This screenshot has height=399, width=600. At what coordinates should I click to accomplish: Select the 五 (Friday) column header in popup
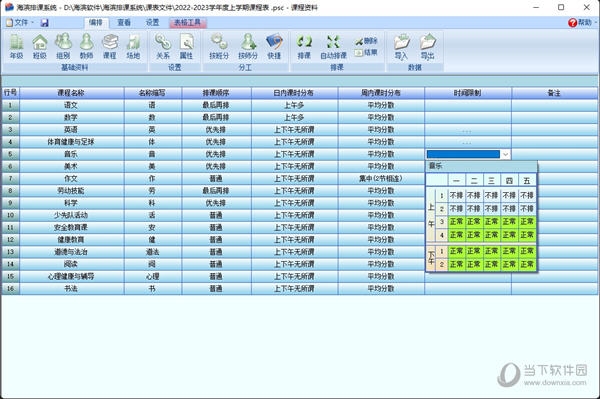(527, 181)
